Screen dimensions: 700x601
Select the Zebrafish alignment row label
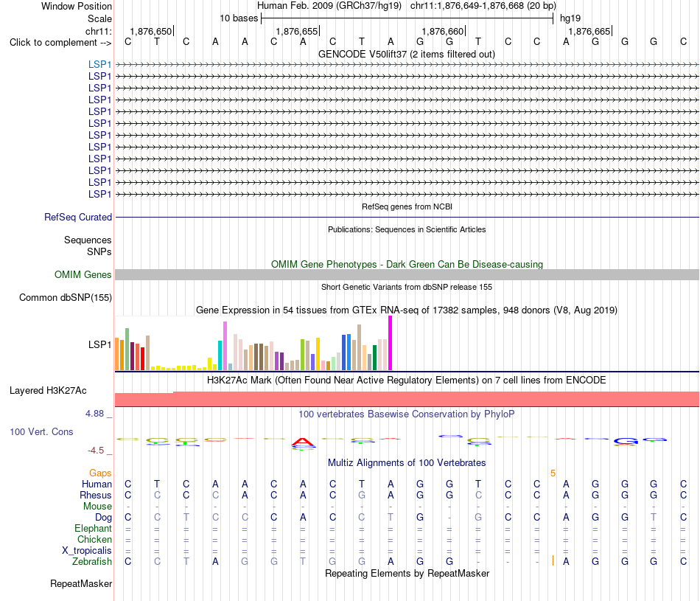coord(92,562)
